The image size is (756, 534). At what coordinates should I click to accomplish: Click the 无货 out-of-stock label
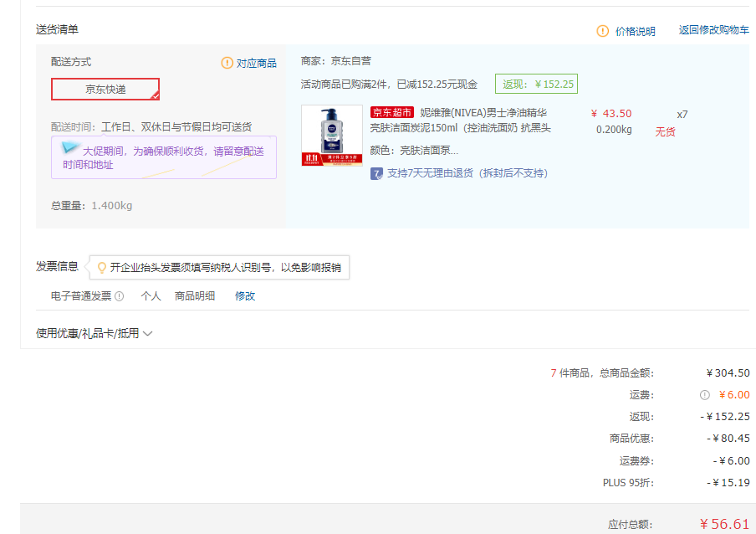point(665,131)
